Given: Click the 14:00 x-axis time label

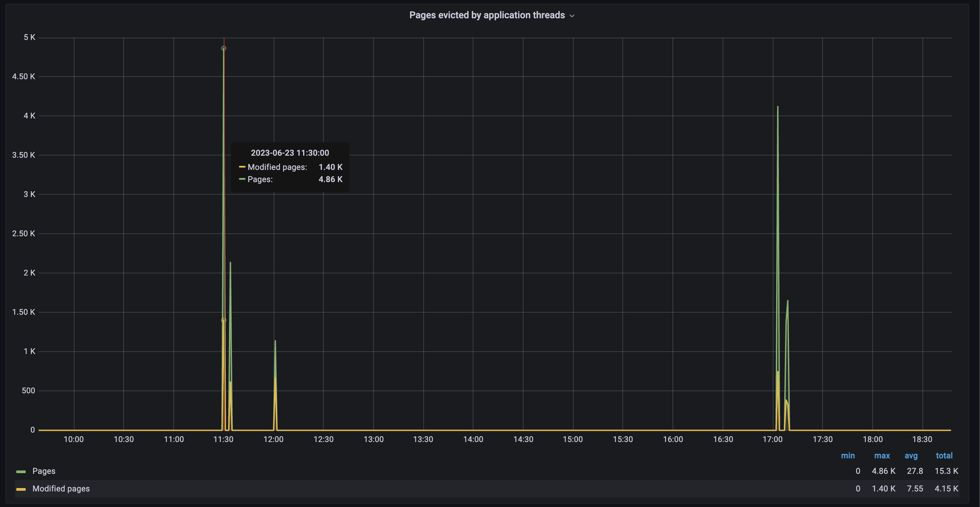Looking at the screenshot, I should tap(473, 439).
